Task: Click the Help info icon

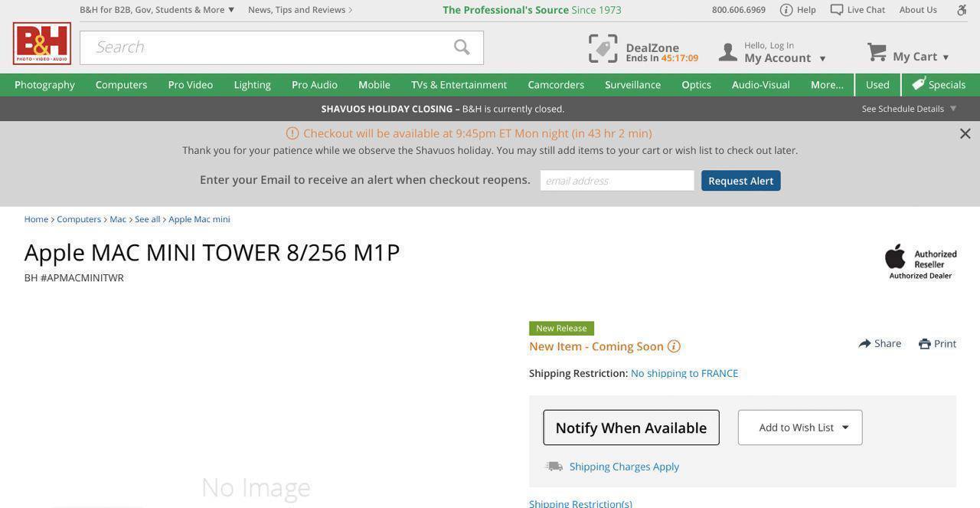Action: 786,10
